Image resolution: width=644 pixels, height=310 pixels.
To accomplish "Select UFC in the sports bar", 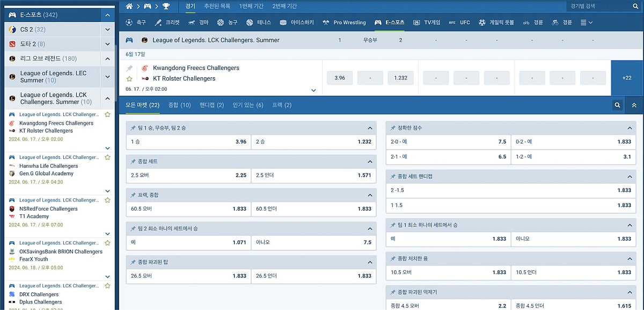I will pyautogui.click(x=459, y=23).
